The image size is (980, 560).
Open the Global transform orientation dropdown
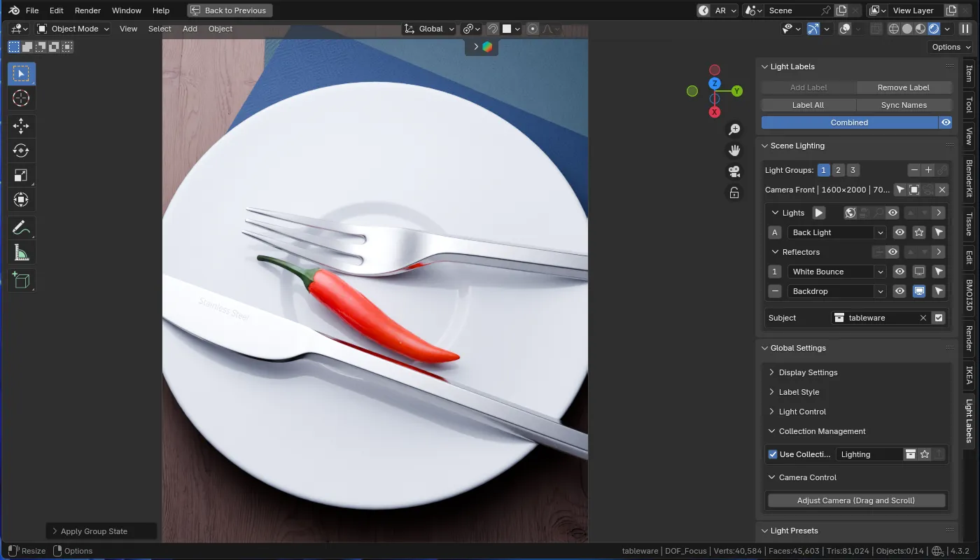tap(430, 29)
